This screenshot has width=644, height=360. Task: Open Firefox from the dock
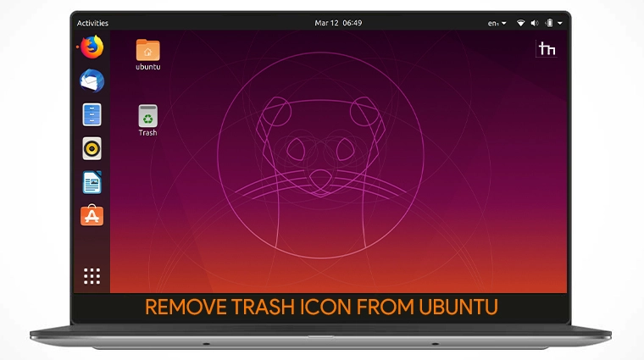click(92, 47)
